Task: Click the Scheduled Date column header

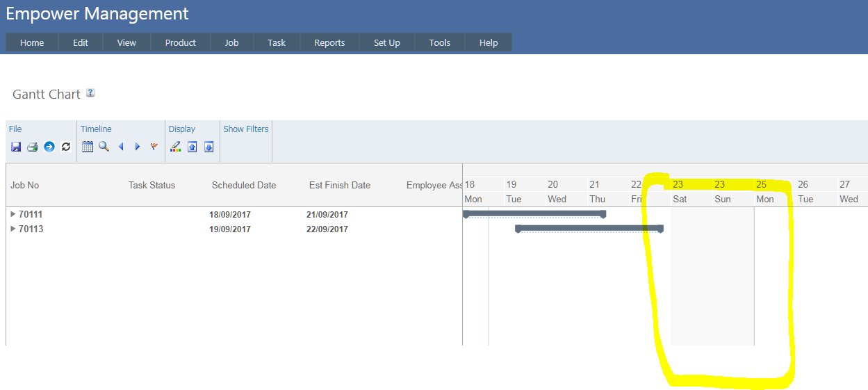Action: click(244, 185)
